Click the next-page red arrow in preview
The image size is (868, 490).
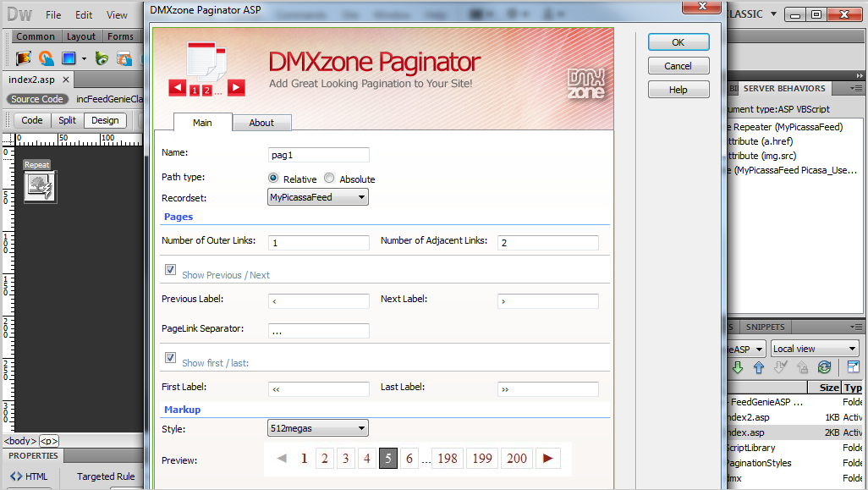click(547, 458)
